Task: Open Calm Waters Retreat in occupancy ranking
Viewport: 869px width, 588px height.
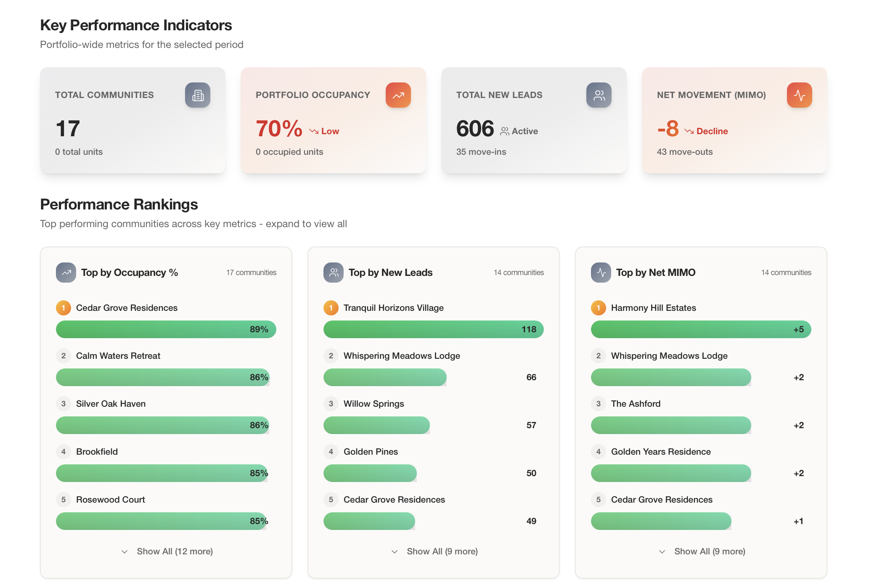Action: [118, 356]
